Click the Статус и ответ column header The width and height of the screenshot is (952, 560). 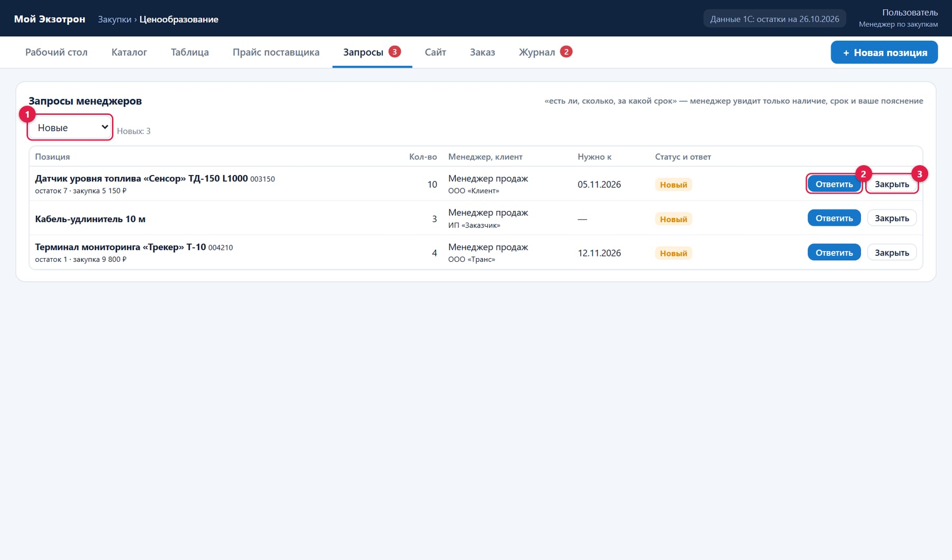point(683,157)
